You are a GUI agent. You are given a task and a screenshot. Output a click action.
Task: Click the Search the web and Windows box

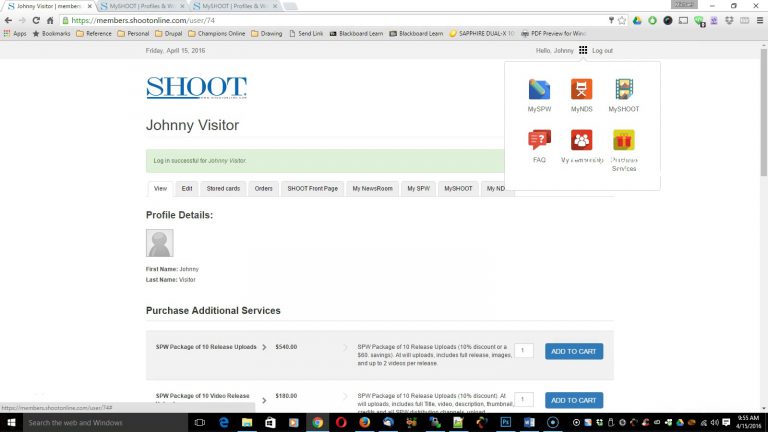point(105,422)
